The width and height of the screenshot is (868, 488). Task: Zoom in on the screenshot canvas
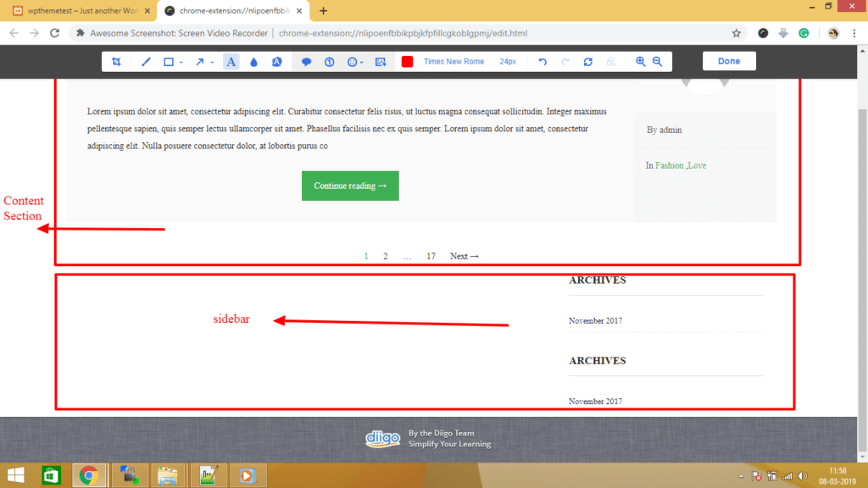coord(641,61)
